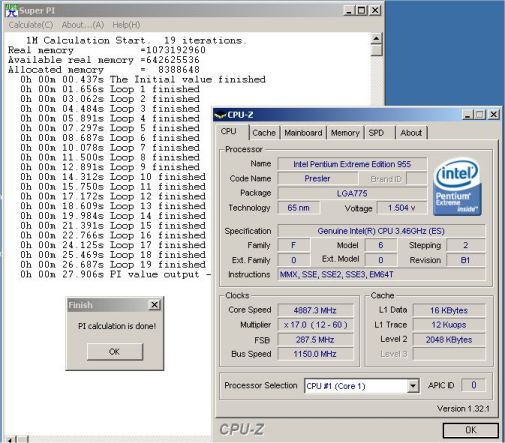The height and width of the screenshot is (443, 505).
Task: Click the Instructions value 'MMX, SSE, SSE2, SSE3, EM64T'
Action: tap(381, 275)
